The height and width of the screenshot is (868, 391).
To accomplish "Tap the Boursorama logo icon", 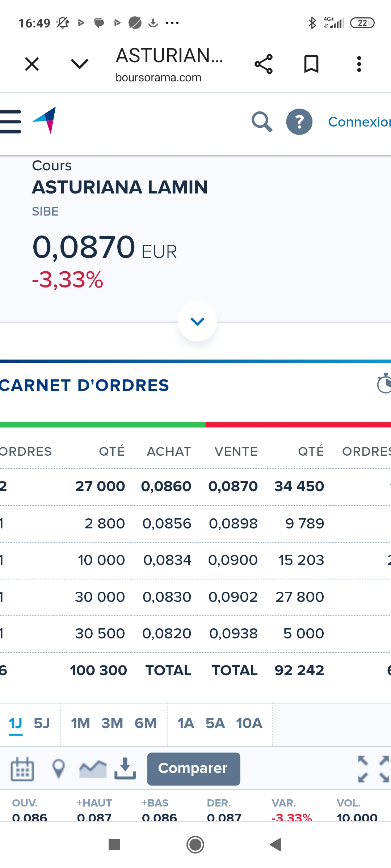I will [x=45, y=120].
